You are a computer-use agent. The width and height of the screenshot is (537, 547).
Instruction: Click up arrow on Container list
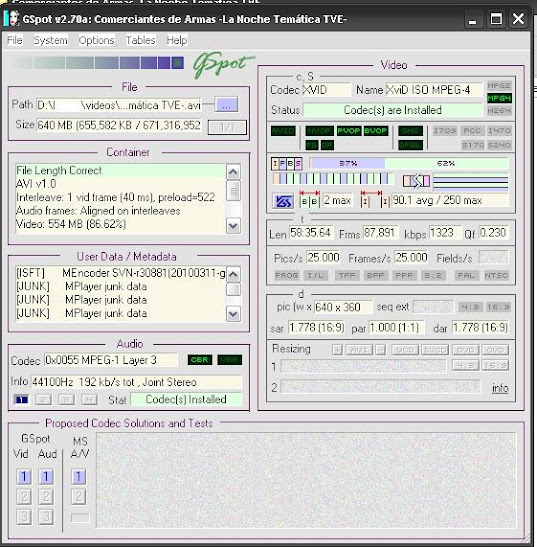[x=233, y=172]
